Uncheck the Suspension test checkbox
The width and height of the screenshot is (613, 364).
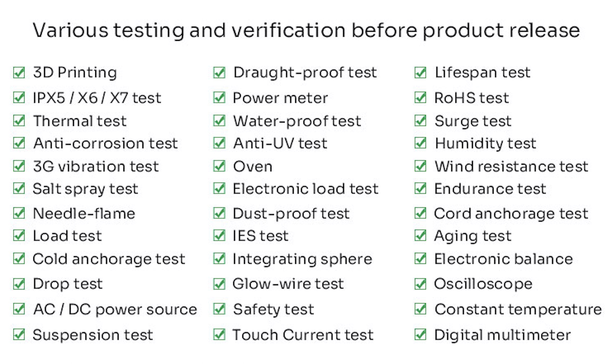point(19,335)
